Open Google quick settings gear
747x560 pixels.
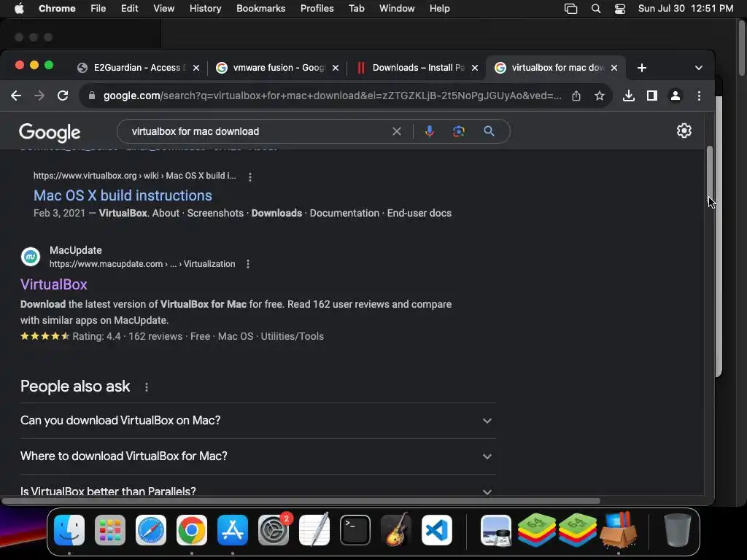click(x=684, y=131)
